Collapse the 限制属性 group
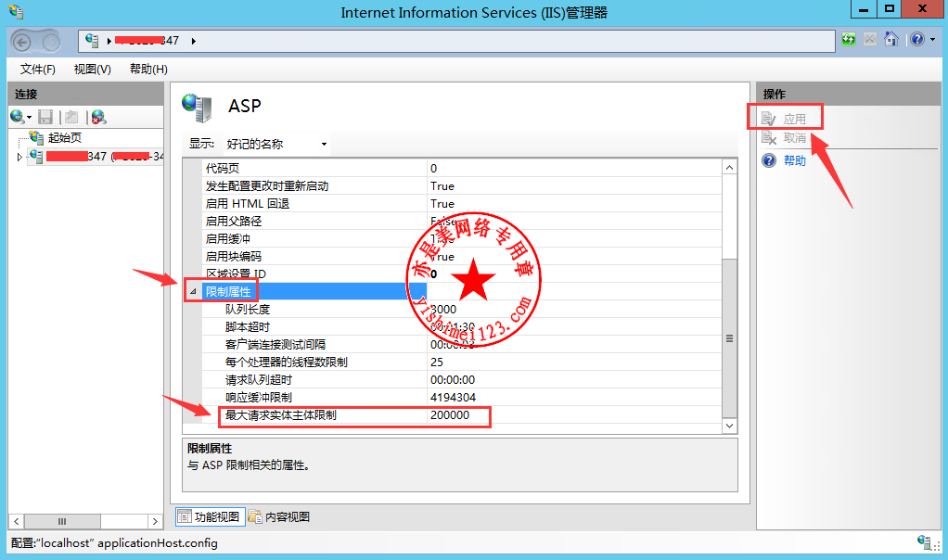Screen dimensions: 948x560 coord(193,292)
